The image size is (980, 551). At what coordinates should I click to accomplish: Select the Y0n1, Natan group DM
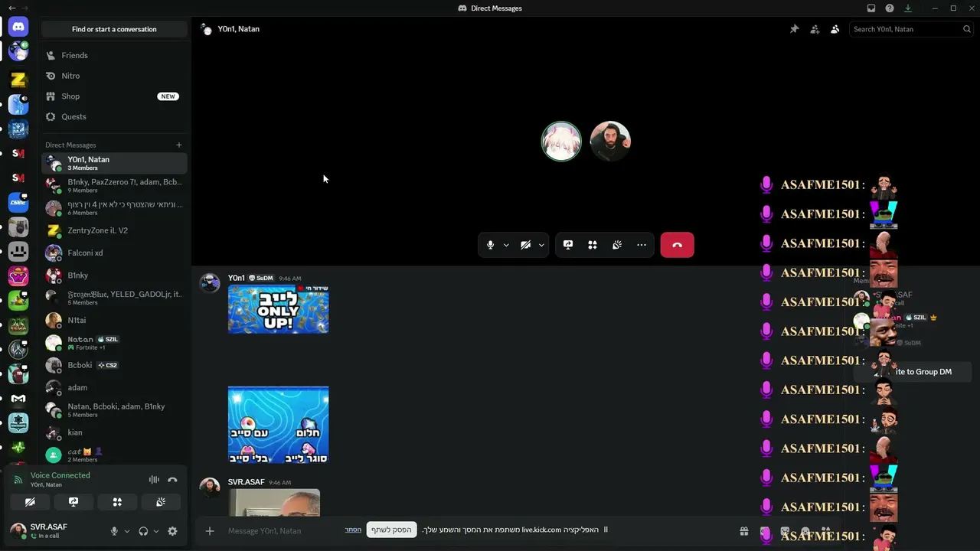[x=114, y=163]
